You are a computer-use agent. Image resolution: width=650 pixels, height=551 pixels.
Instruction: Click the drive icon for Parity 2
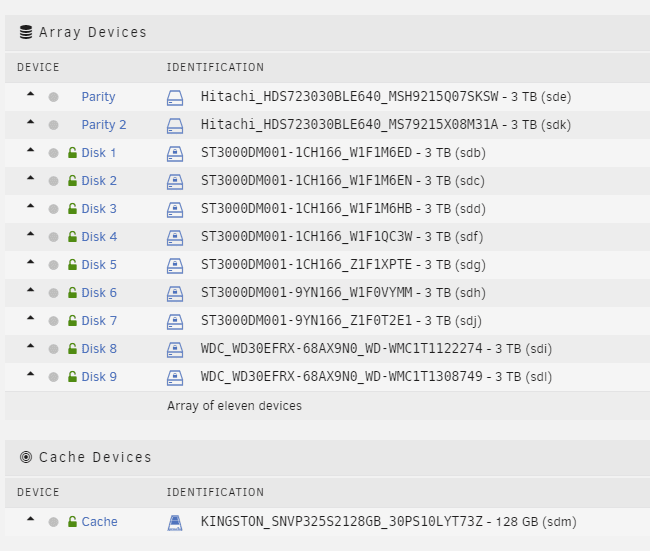coord(175,126)
